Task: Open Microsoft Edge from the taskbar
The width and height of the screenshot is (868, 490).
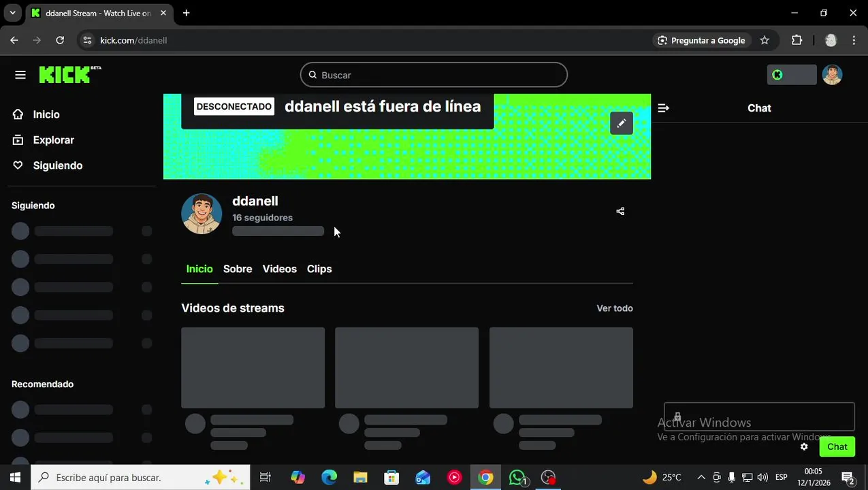Action: tap(329, 478)
